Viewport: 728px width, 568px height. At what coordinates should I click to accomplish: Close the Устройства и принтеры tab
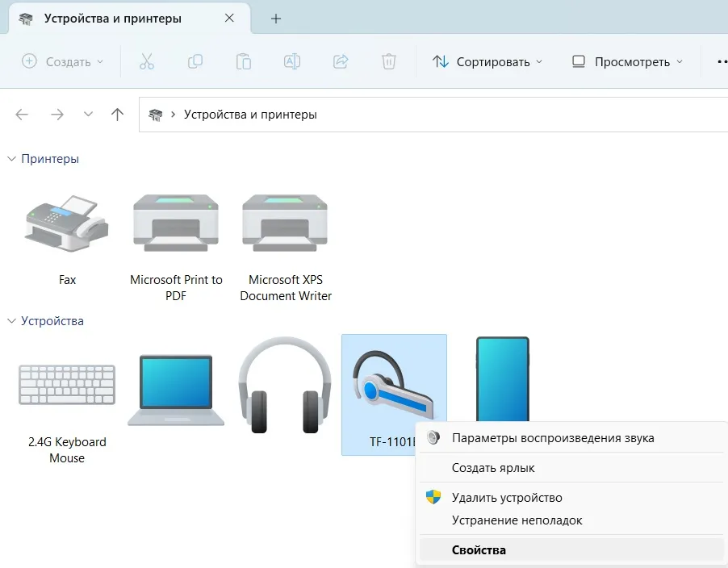pos(229,18)
